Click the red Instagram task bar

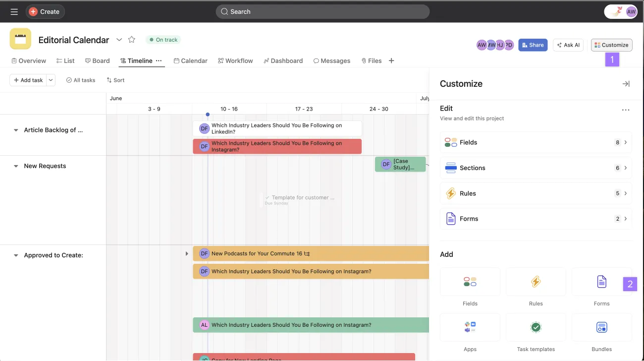click(x=277, y=146)
